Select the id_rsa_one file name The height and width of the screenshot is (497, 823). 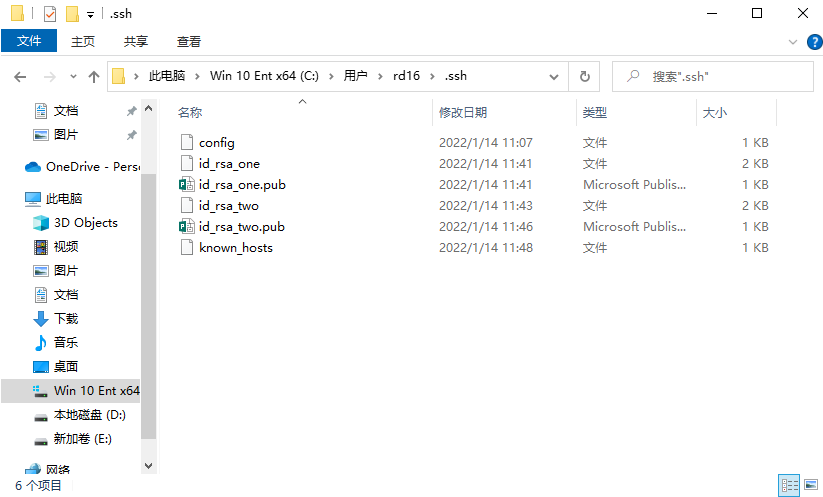[x=229, y=164]
